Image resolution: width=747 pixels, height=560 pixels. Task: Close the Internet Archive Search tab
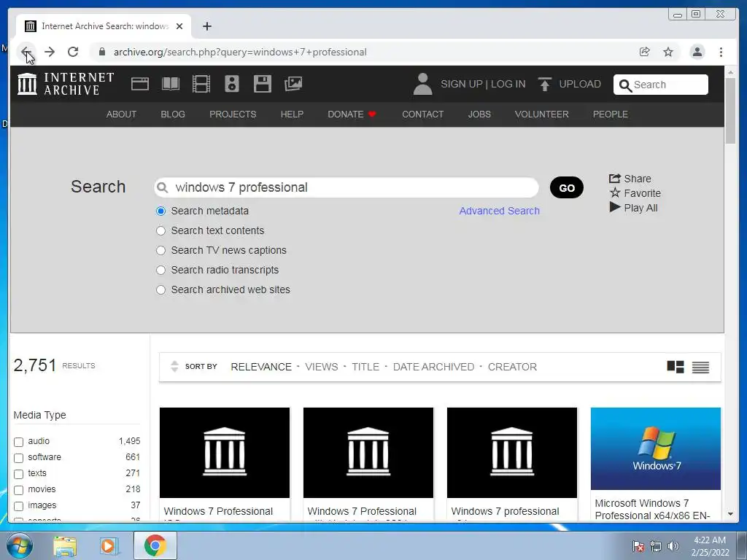(179, 26)
